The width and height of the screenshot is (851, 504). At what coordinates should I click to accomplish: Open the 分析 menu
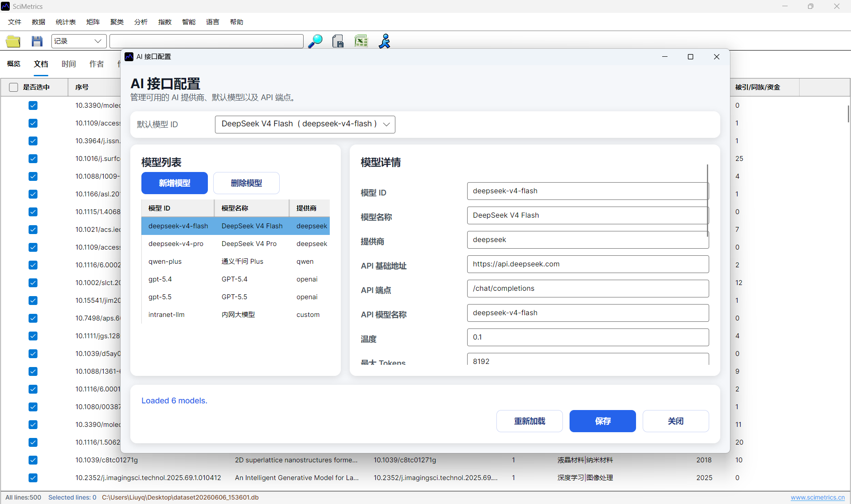pyautogui.click(x=141, y=22)
